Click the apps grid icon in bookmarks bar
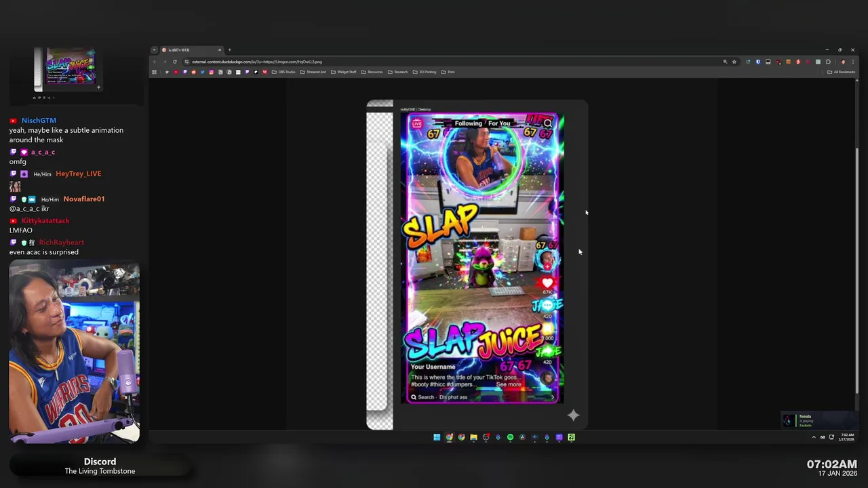This screenshot has width=868, height=488. [154, 72]
